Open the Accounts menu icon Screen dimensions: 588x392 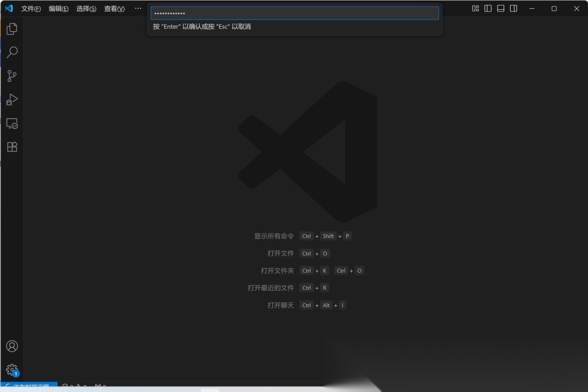(x=12, y=346)
